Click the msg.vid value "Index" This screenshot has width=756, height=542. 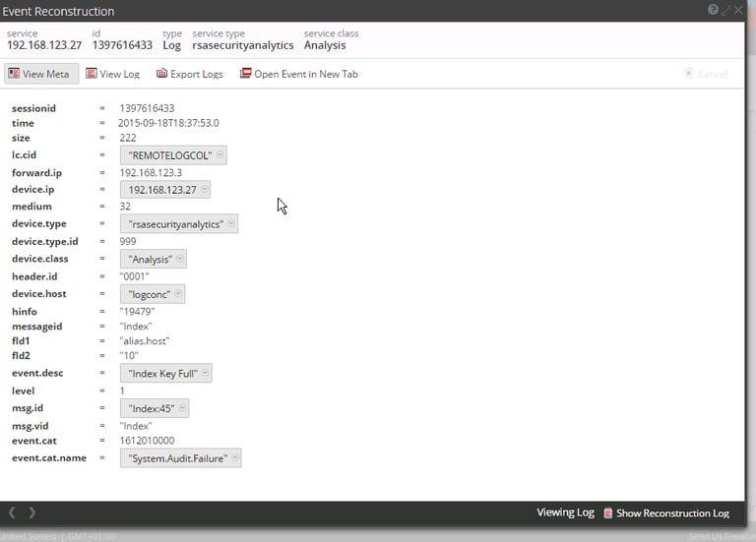point(136,426)
